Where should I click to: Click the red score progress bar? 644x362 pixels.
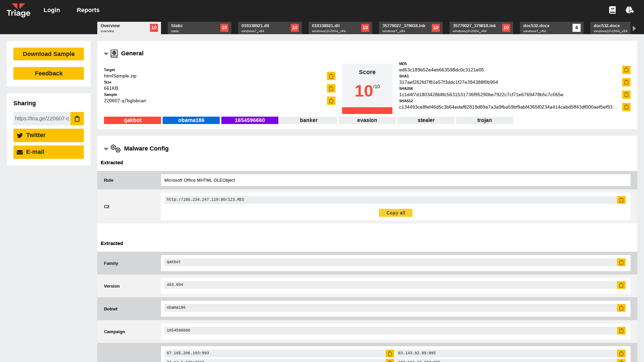(367, 111)
